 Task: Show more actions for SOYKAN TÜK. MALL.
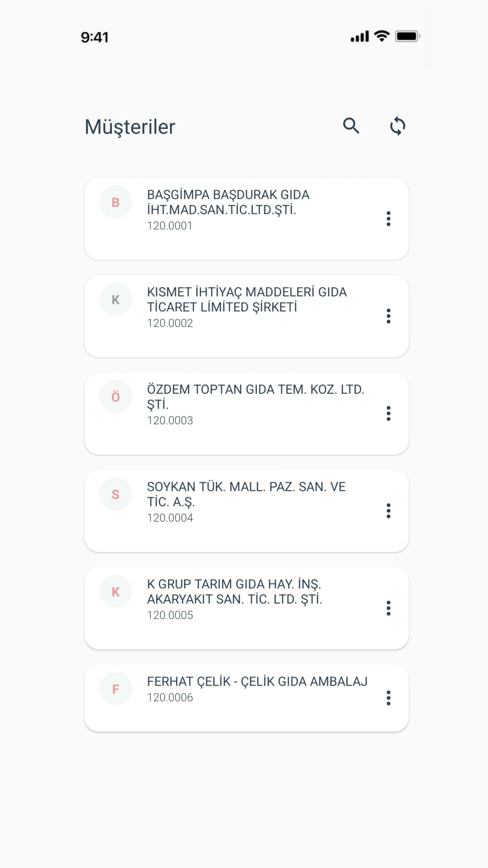click(388, 511)
